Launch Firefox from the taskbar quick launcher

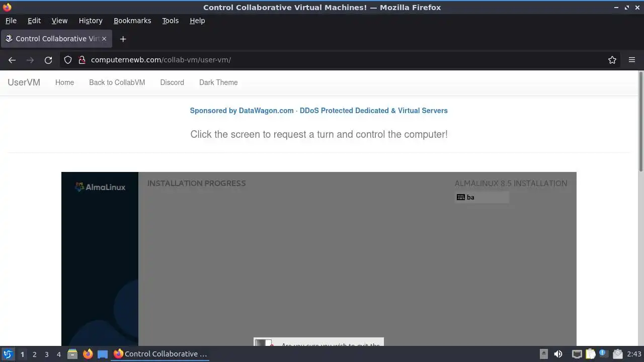[x=88, y=354]
